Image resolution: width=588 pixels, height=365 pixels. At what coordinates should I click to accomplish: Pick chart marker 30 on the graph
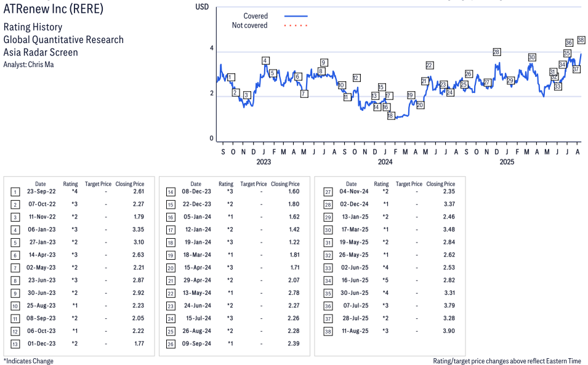(532, 57)
